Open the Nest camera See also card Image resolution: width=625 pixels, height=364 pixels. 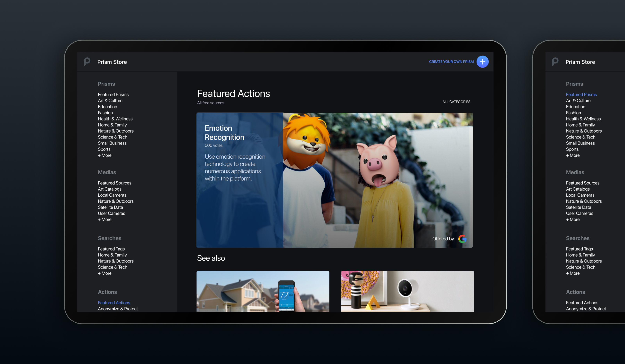[x=407, y=291]
